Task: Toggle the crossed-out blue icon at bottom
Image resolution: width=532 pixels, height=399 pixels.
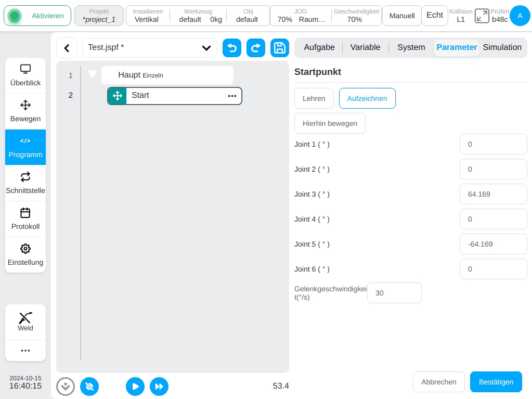Action: click(89, 387)
